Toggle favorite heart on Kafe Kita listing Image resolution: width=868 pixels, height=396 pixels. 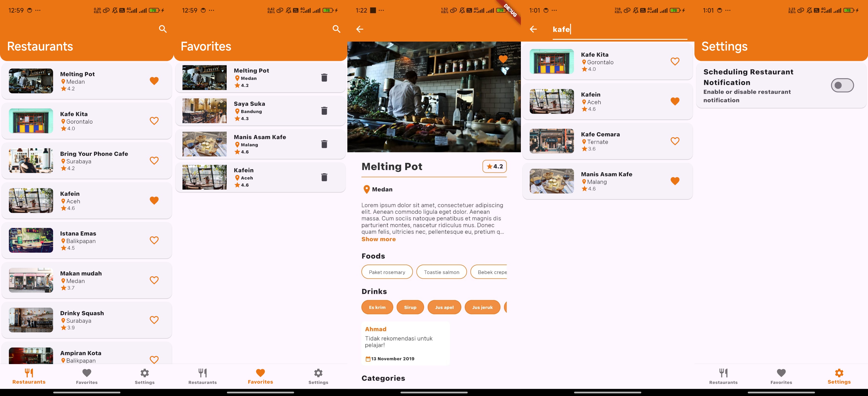click(x=154, y=120)
